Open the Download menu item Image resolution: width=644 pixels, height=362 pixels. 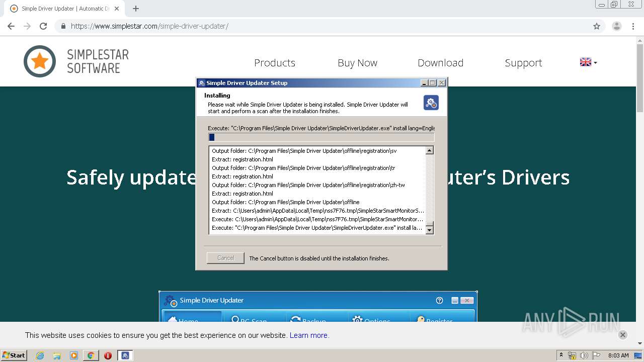tap(440, 63)
